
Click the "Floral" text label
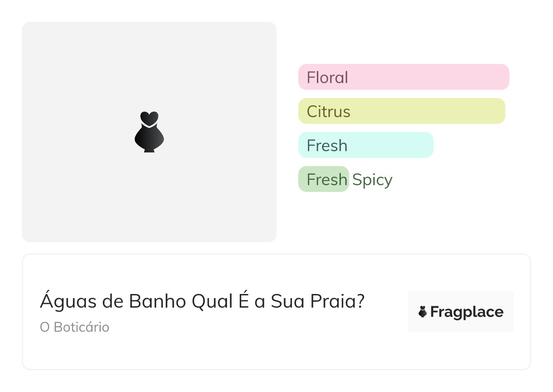(x=327, y=78)
